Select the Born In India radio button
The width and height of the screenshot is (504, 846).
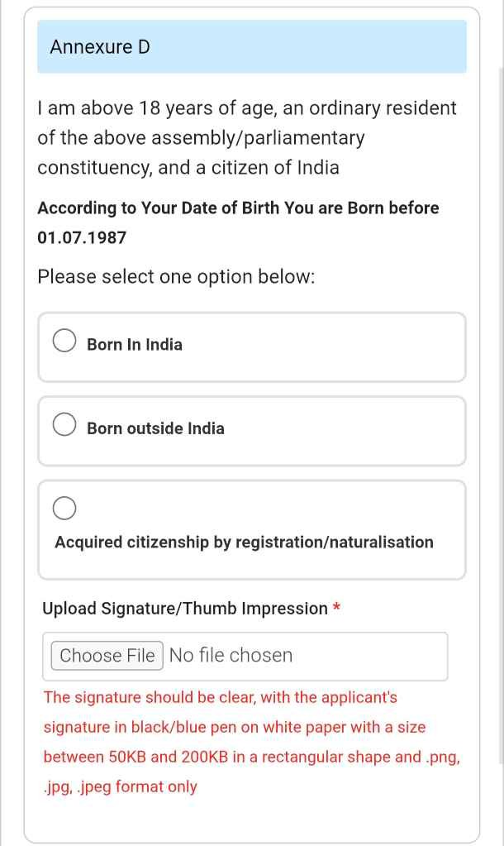click(65, 341)
